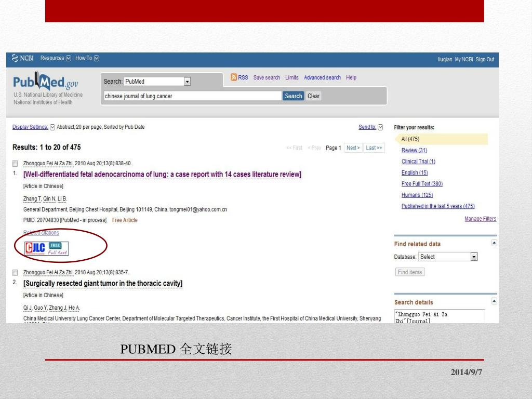Open the Well-differentiated fetal adenocarcinoma article title
Screen dimensions: 532x399
coord(162,175)
